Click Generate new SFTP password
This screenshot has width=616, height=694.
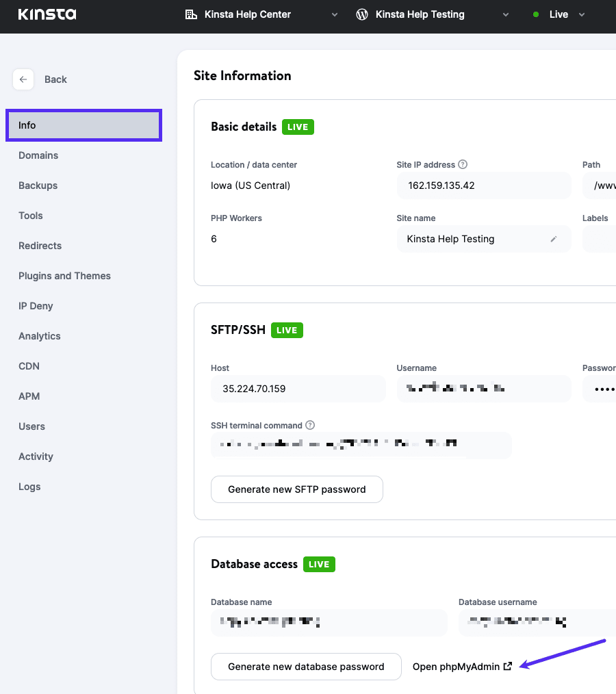[296, 489]
